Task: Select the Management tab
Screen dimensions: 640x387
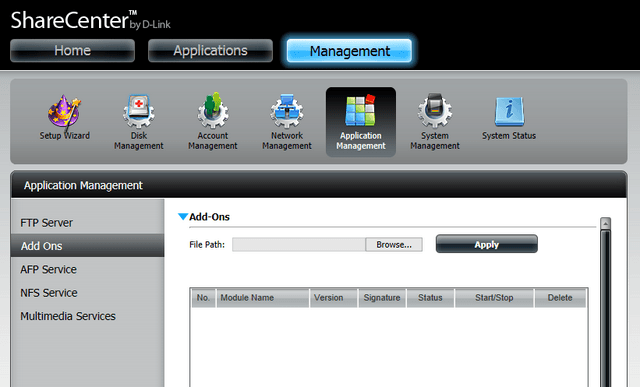Action: (x=349, y=51)
